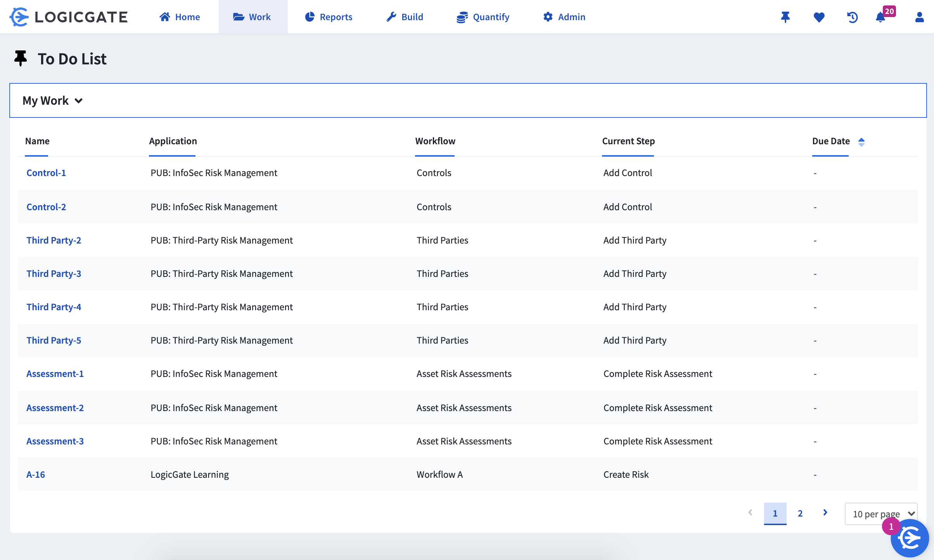Image resolution: width=934 pixels, height=560 pixels.
Task: Select page 1 in pagination
Action: tap(775, 513)
